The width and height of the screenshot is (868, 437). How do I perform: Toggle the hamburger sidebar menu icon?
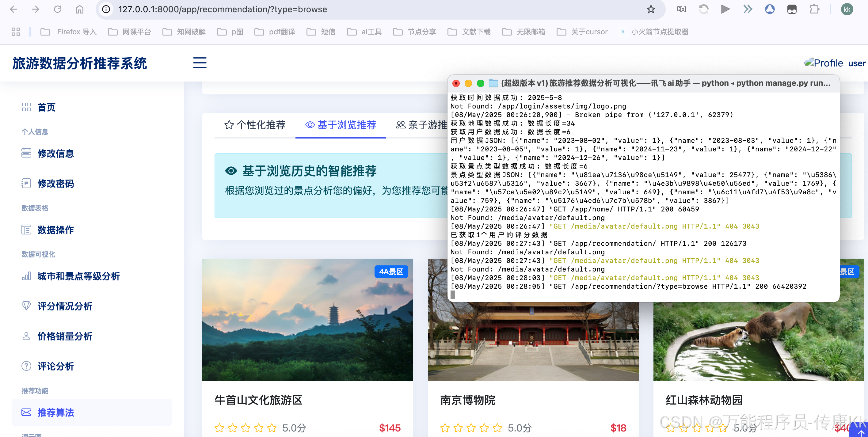click(x=200, y=63)
